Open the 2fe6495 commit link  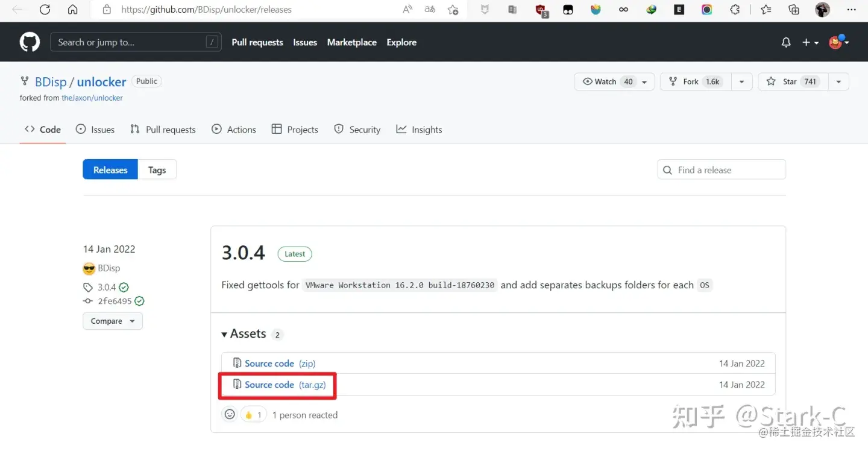pyautogui.click(x=115, y=301)
